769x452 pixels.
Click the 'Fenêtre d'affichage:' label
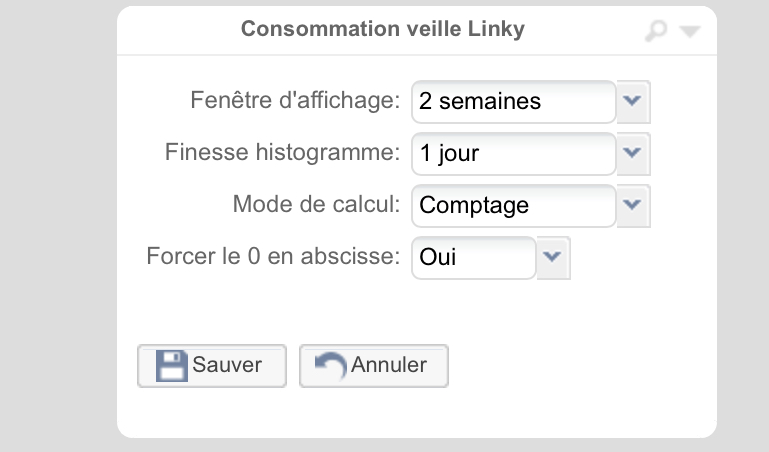pyautogui.click(x=295, y=100)
